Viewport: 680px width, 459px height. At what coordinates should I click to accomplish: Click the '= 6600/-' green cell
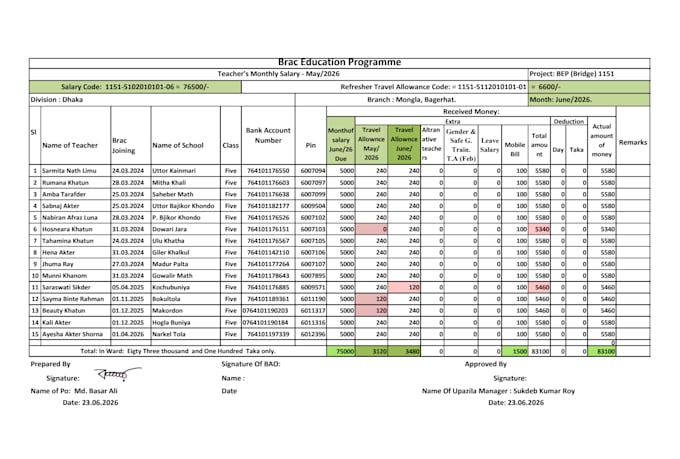(589, 87)
